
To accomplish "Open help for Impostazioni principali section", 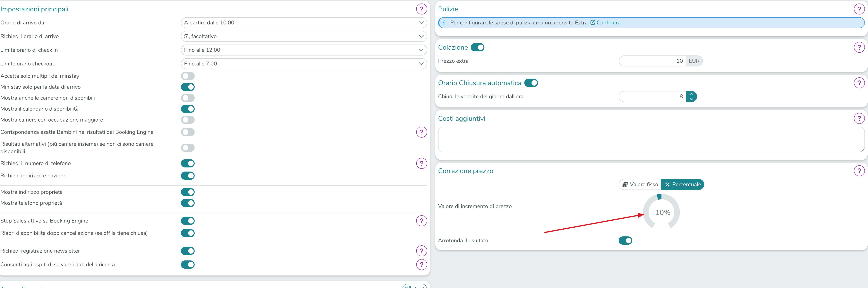I will [421, 9].
